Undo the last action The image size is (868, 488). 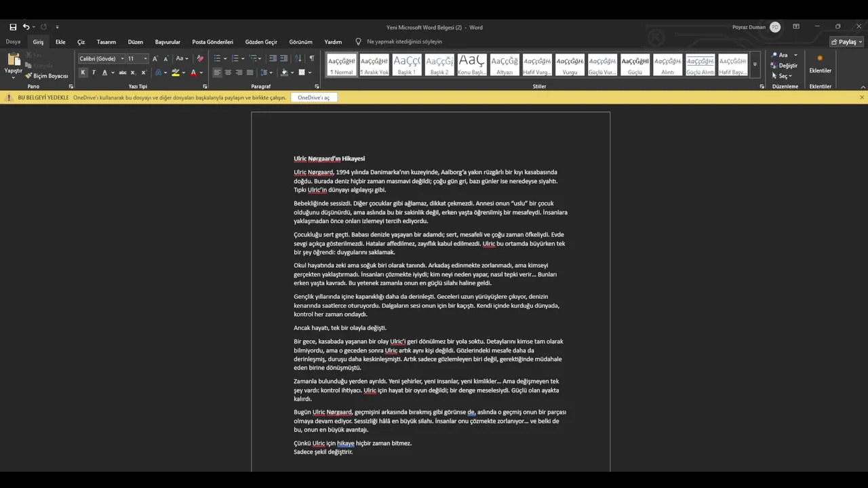pyautogui.click(x=26, y=27)
